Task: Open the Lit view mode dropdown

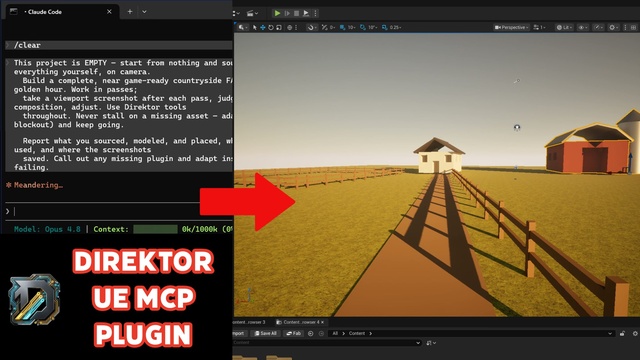Action: (x=564, y=27)
